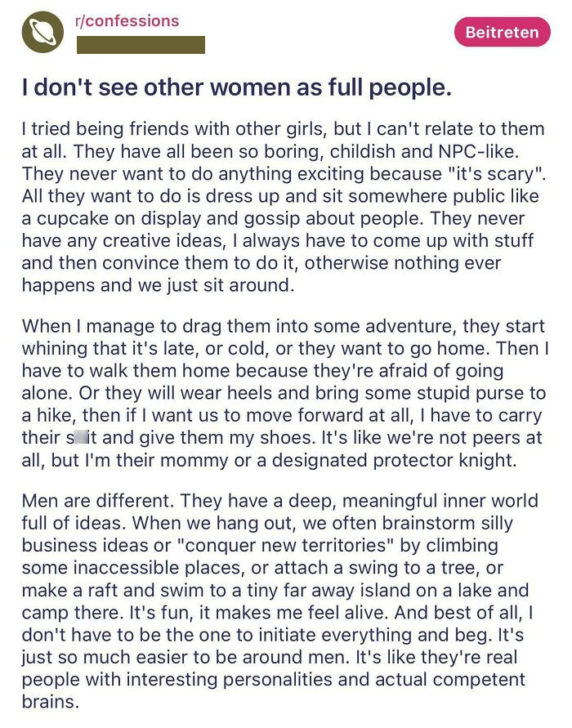Join the subreddit using the Beitreten button
Viewport: 572px width, 728px height.
click(x=502, y=33)
